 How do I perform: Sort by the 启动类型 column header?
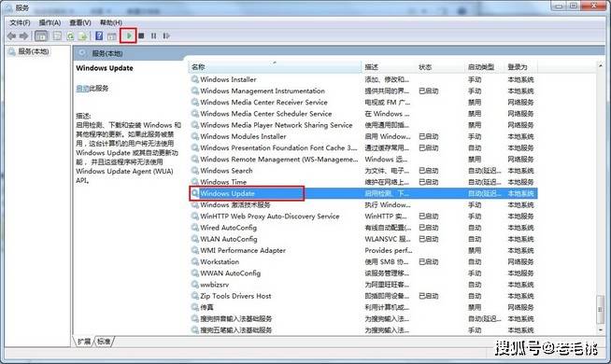[485, 67]
